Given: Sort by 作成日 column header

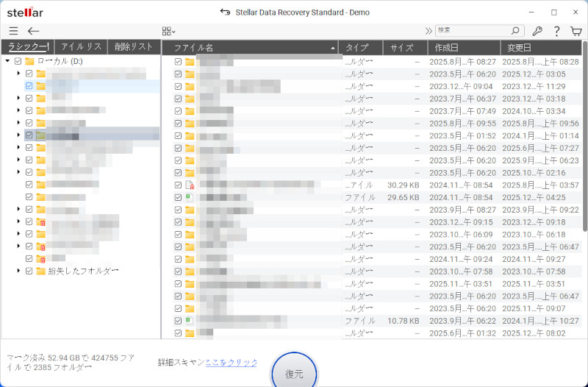Looking at the screenshot, I should pyautogui.click(x=465, y=48).
